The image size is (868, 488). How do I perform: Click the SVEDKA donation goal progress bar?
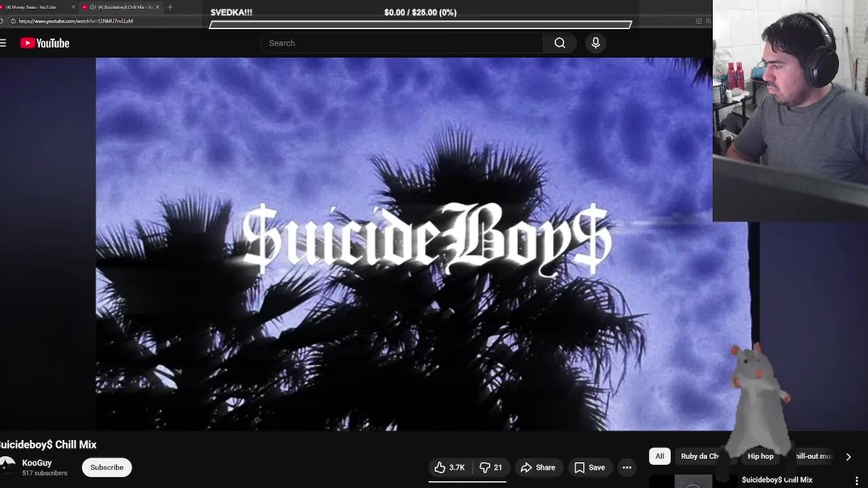(x=420, y=24)
